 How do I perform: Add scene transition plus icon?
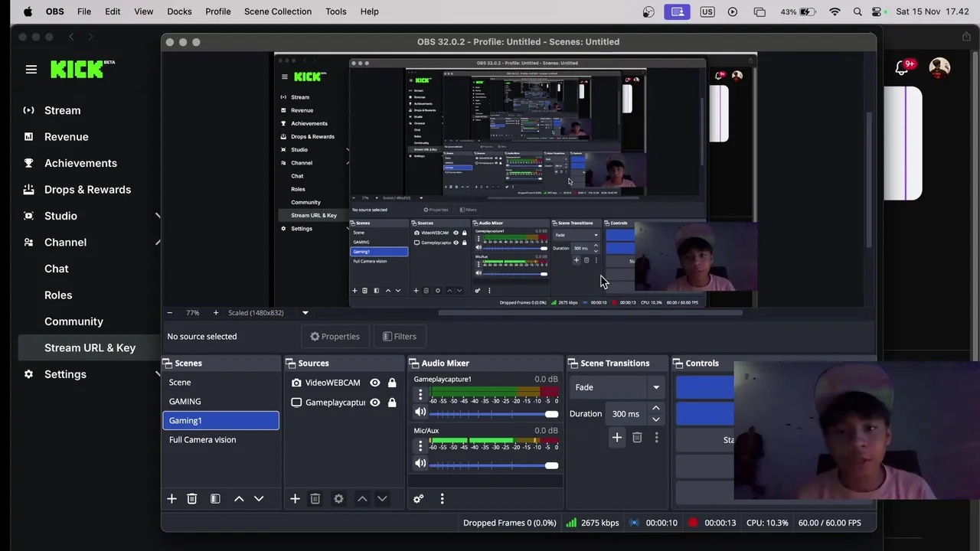pyautogui.click(x=616, y=438)
